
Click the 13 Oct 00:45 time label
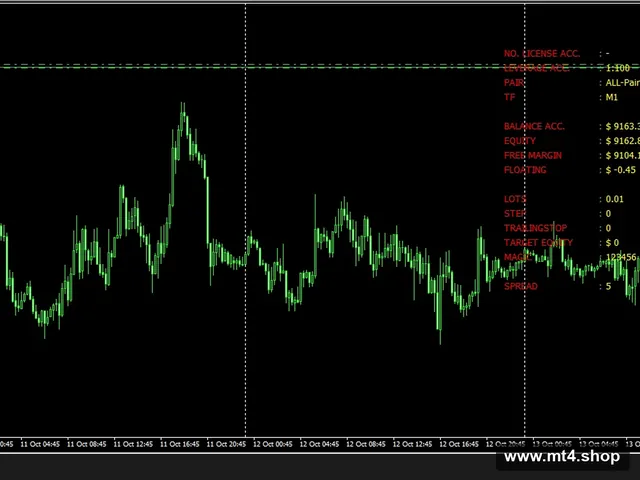(x=552, y=444)
